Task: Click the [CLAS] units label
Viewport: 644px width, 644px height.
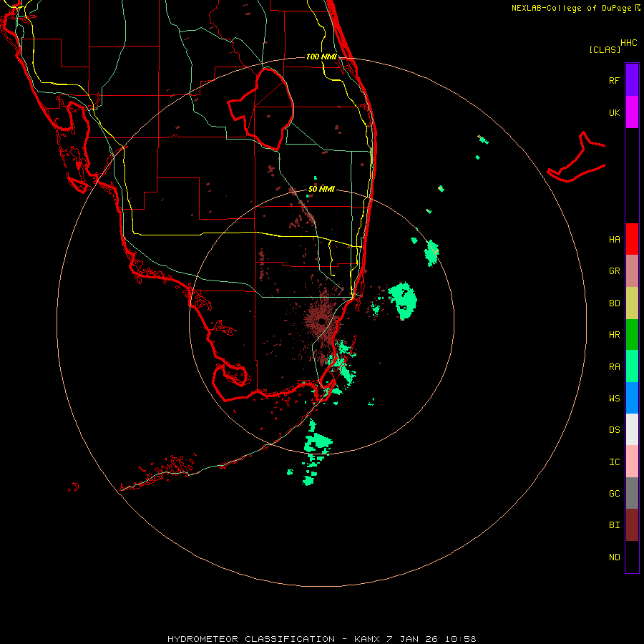Action: [x=605, y=49]
